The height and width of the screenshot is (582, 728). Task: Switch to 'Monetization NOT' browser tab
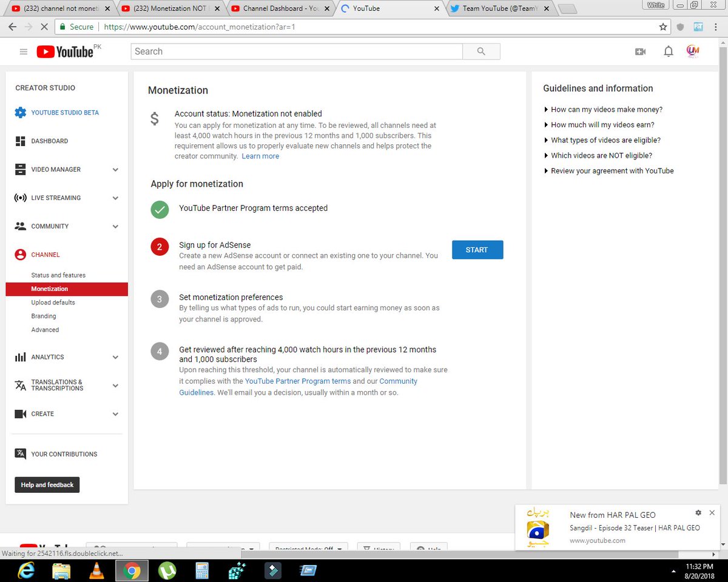171,8
